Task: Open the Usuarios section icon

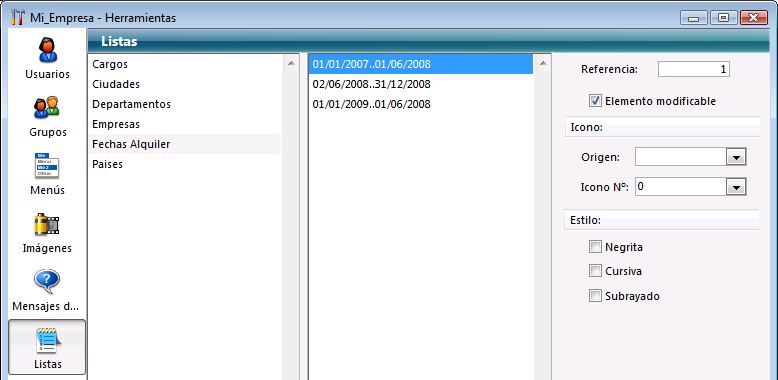Action: (48, 50)
